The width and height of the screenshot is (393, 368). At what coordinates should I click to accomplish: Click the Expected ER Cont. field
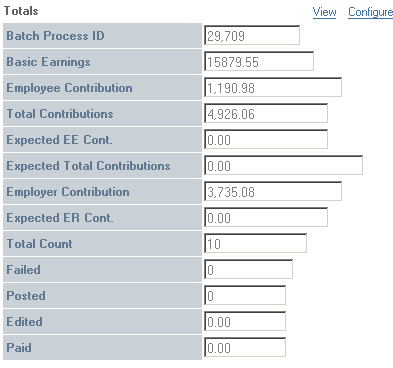pos(266,217)
